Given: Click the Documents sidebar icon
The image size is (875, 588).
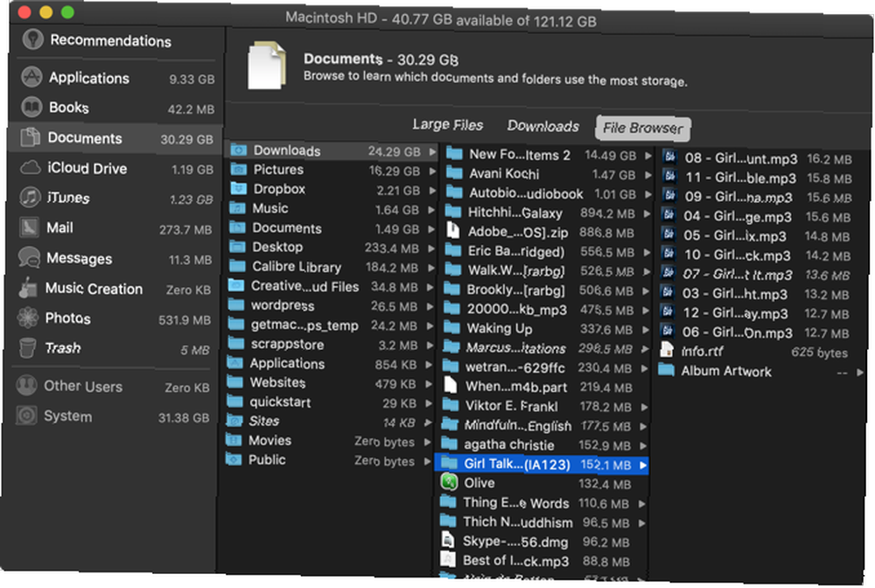Looking at the screenshot, I should click(31, 137).
